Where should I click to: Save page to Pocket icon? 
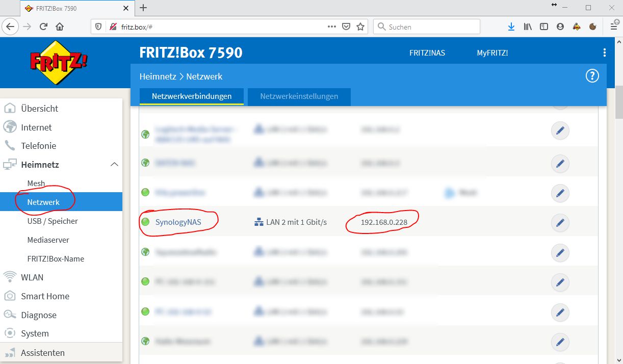pyautogui.click(x=346, y=27)
